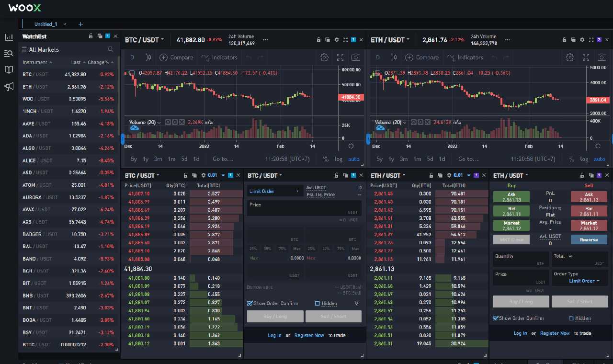Open the market search list sidebar icon
613x364 pixels.
pyautogui.click(x=9, y=53)
